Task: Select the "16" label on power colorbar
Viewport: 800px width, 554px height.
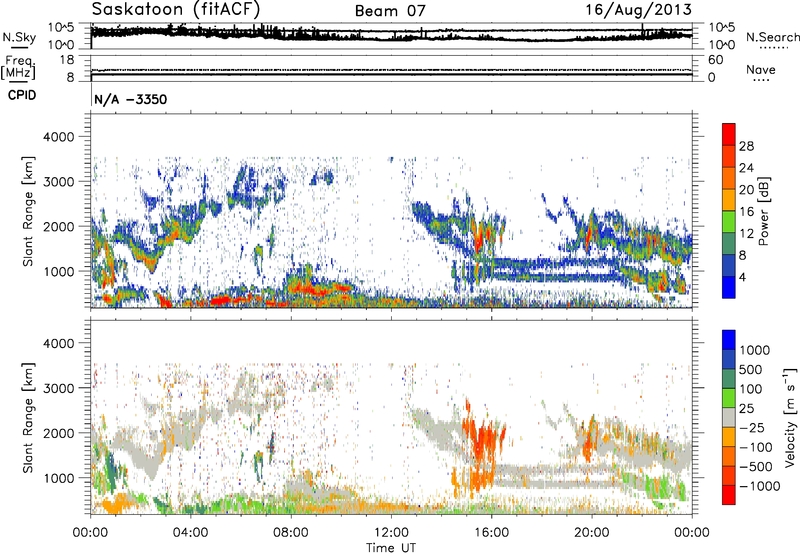Action: 746,212
